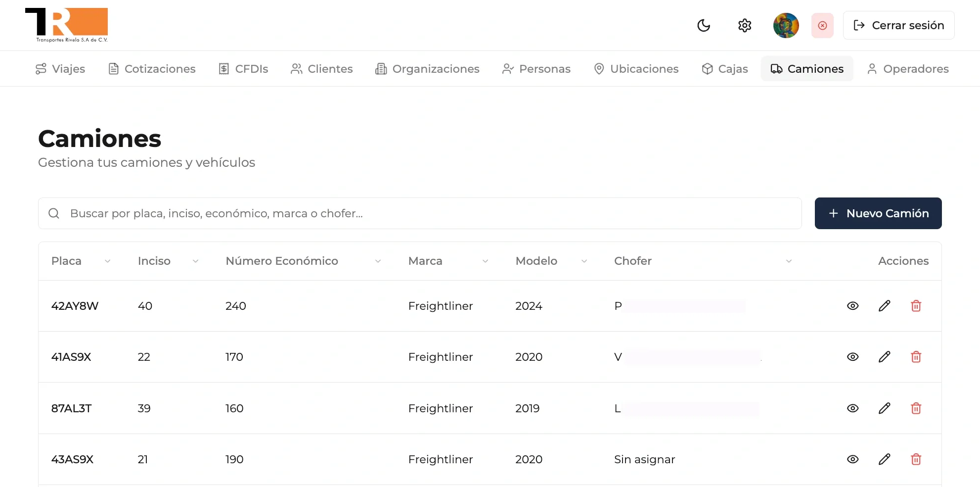Edit the 43AS9X truck entry
The width and height of the screenshot is (980, 487).
pyautogui.click(x=884, y=459)
